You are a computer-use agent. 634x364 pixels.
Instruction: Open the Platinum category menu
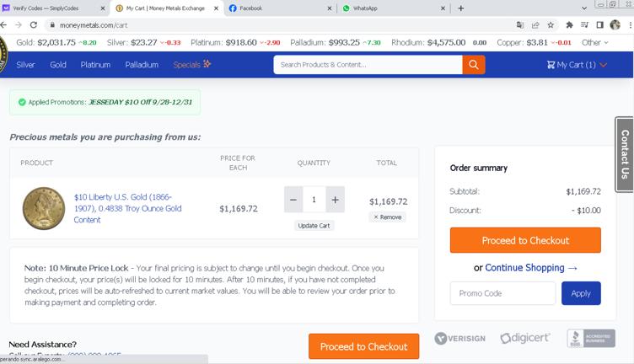pos(95,65)
